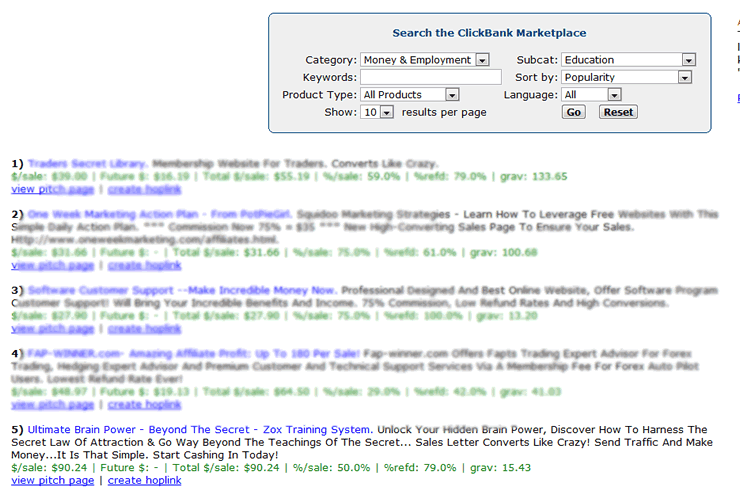Click into the Keywords input field
The height and width of the screenshot is (495, 740).
pos(430,77)
